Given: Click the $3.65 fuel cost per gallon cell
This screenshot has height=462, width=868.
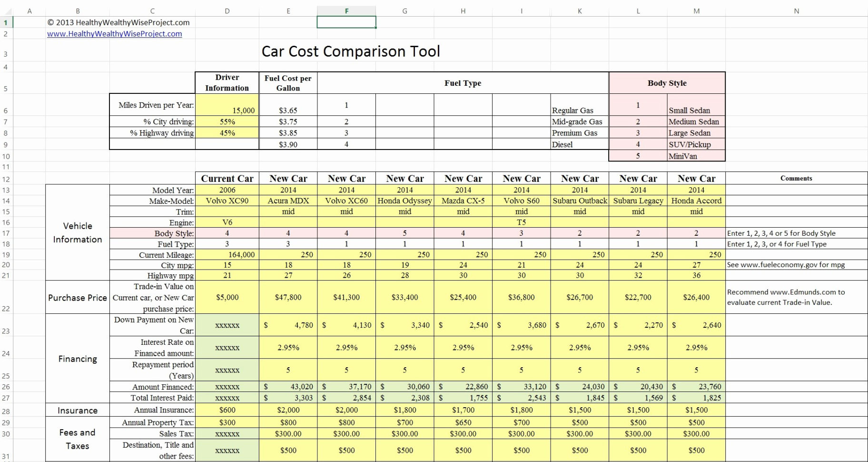Looking at the screenshot, I should tap(288, 110).
